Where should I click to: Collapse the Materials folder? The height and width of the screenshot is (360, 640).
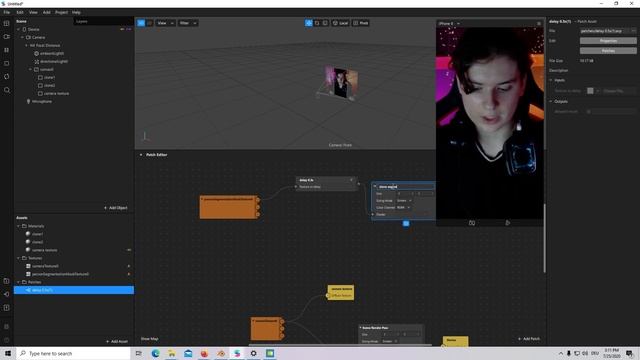[x=18, y=226]
